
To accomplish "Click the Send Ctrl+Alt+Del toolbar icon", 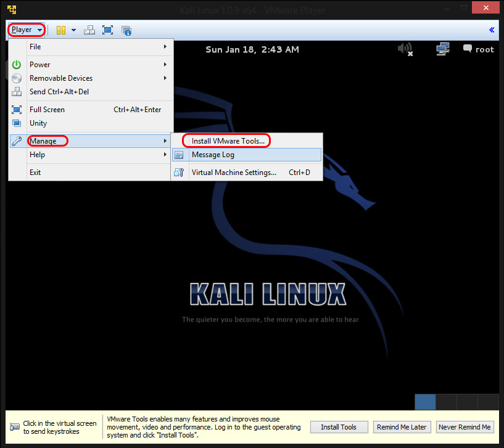I will coord(89,30).
